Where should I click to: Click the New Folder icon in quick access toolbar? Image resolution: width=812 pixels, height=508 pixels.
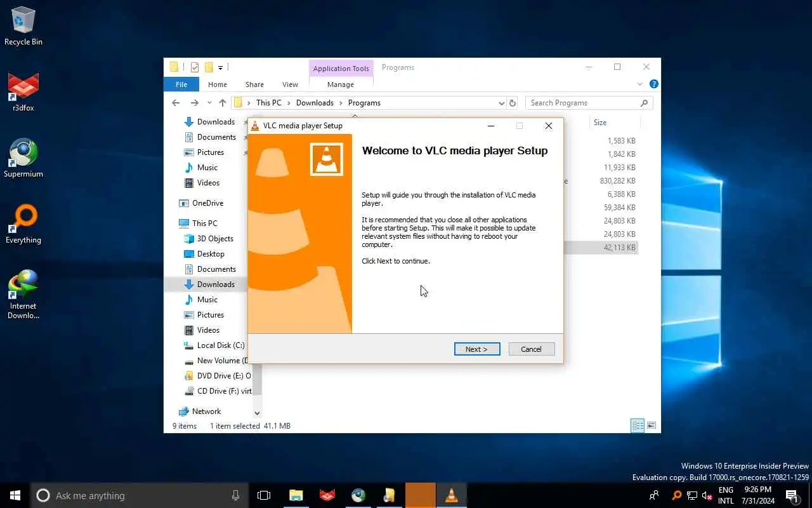208,67
